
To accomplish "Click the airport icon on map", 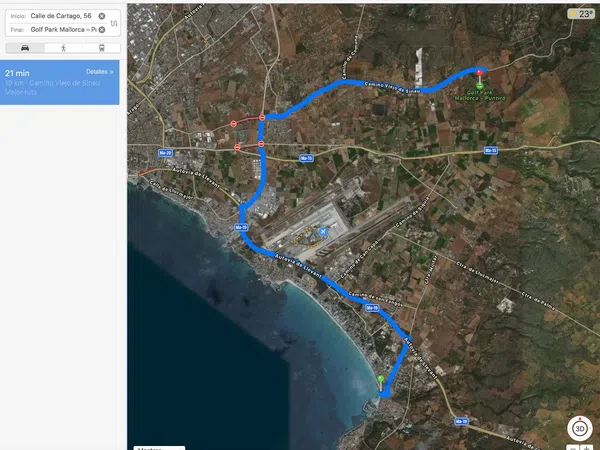I will [x=323, y=232].
